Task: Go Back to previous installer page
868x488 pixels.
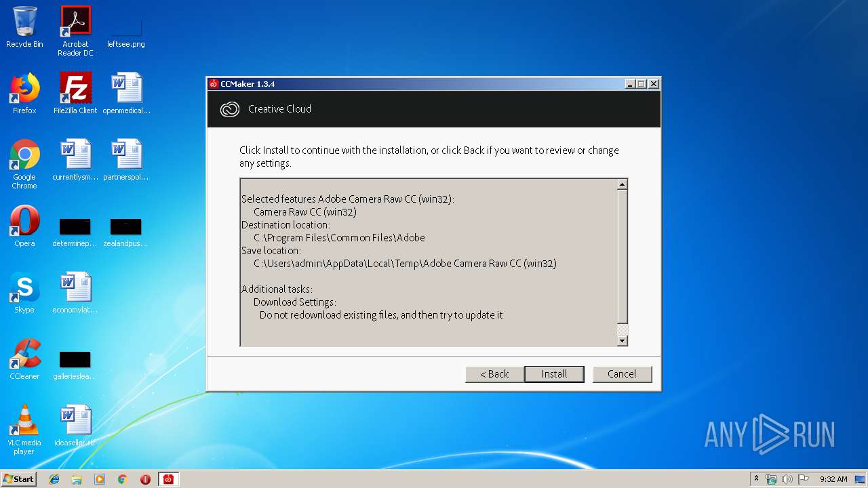Action: point(494,374)
